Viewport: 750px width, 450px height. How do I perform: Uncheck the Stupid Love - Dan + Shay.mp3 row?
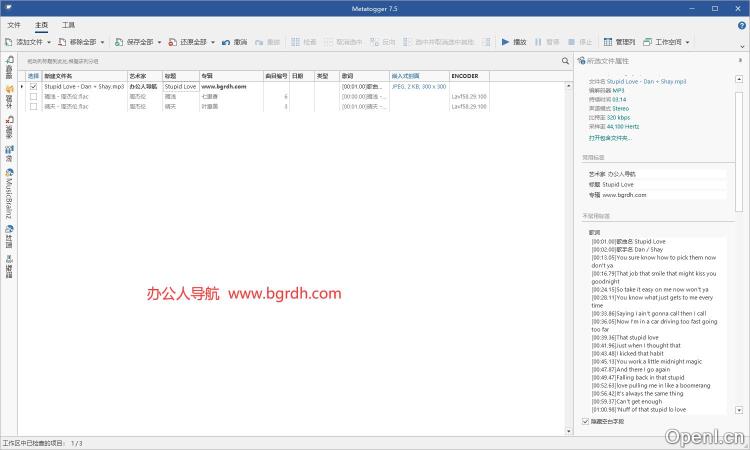point(33,87)
